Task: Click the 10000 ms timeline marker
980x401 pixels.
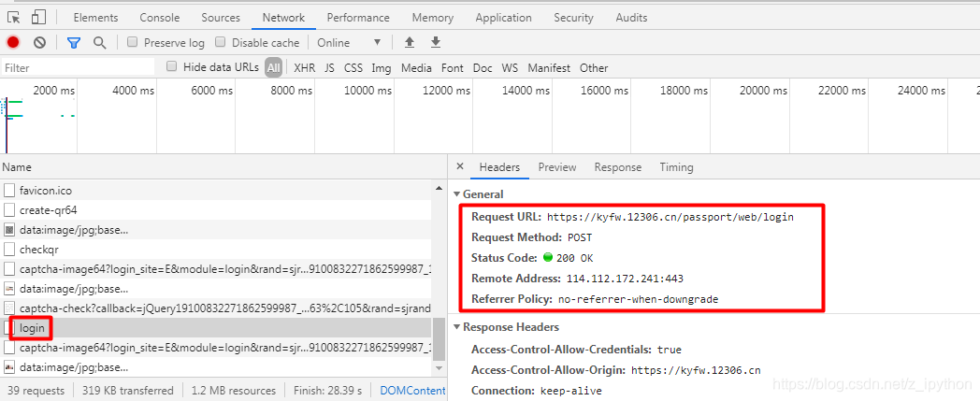Action: [368, 91]
